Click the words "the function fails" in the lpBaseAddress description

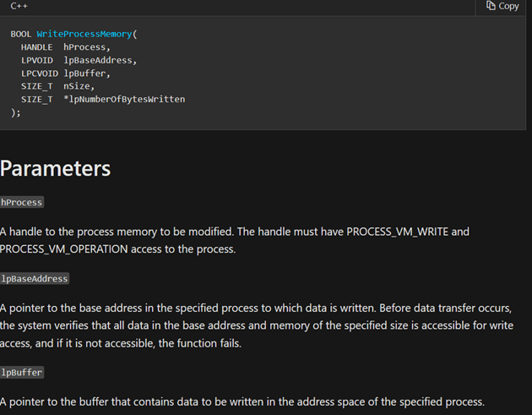coord(200,343)
